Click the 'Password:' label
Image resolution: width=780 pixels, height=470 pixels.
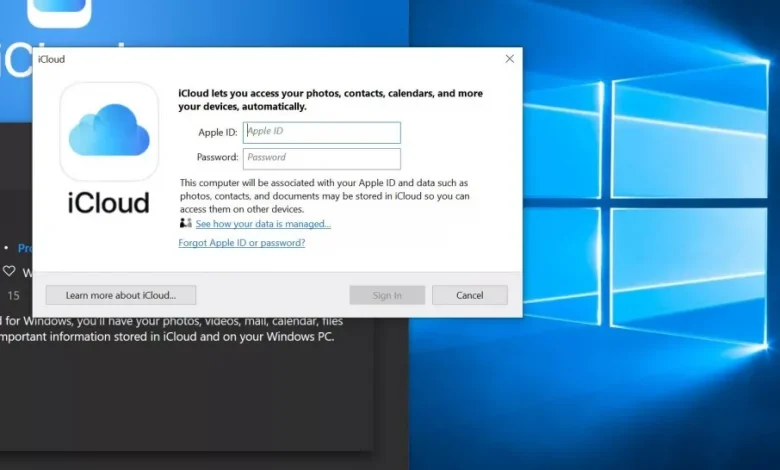tap(217, 157)
